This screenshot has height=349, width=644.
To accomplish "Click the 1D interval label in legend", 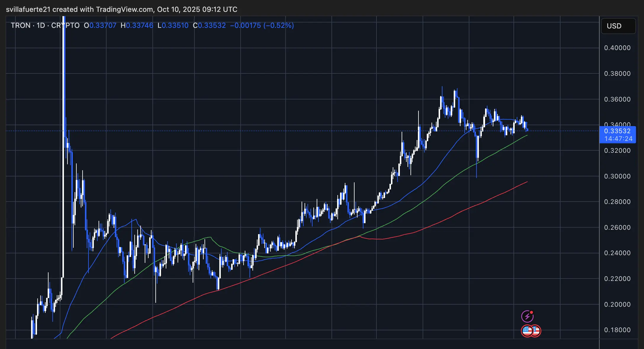I will [x=41, y=25].
